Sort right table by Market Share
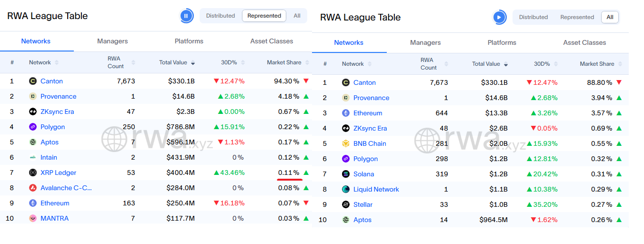644x244 pixels. click(x=601, y=64)
